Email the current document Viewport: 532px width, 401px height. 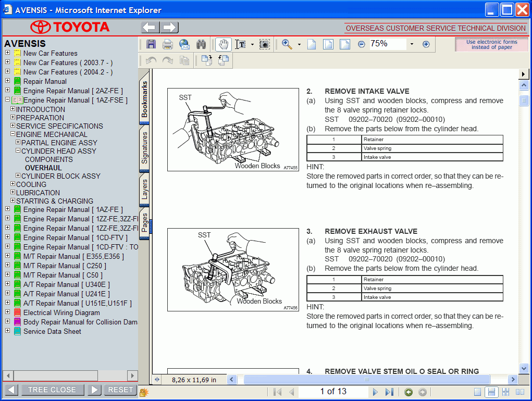pyautogui.click(x=184, y=44)
